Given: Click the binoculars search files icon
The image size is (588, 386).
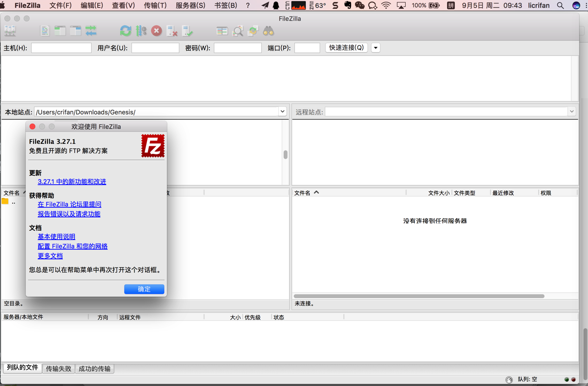Looking at the screenshot, I should pos(268,31).
